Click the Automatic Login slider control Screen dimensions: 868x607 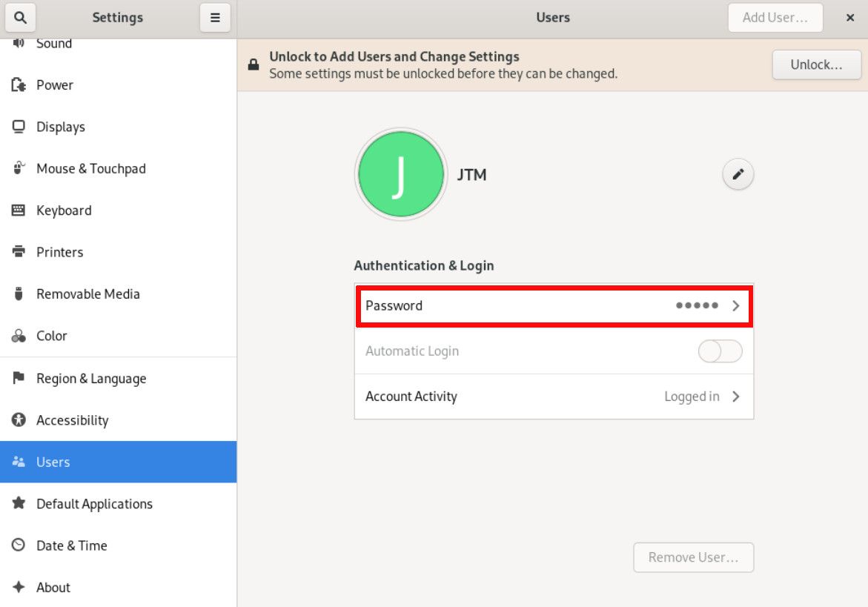click(719, 351)
